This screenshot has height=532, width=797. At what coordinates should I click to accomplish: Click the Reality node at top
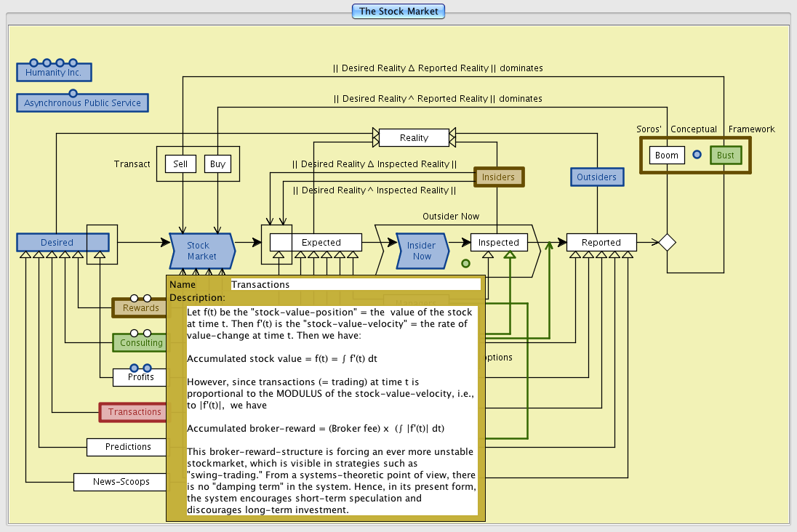click(414, 137)
